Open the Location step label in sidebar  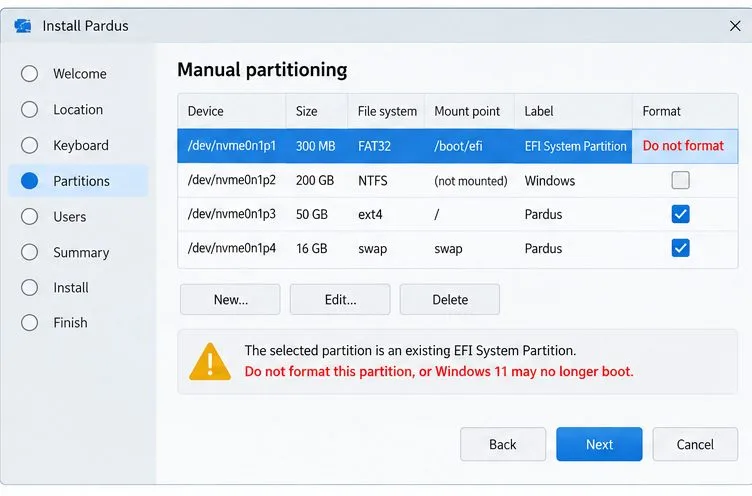click(78, 109)
